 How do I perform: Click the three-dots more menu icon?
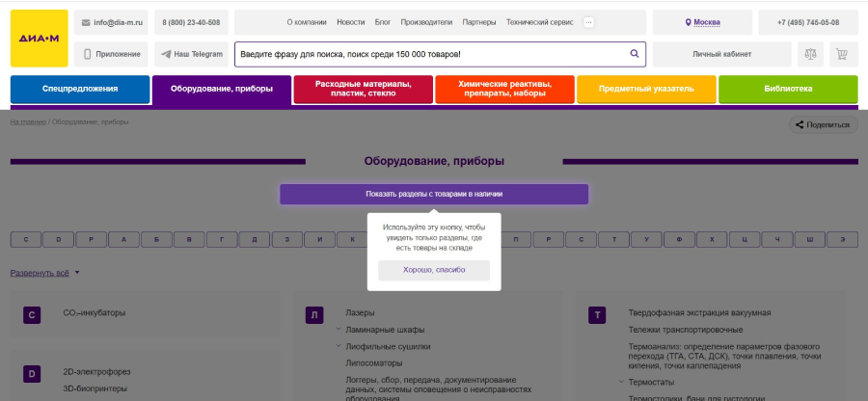[588, 22]
